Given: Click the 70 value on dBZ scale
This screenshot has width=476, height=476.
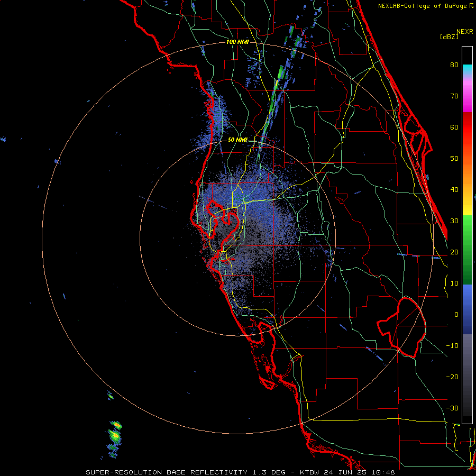Looking at the screenshot, I should (454, 96).
